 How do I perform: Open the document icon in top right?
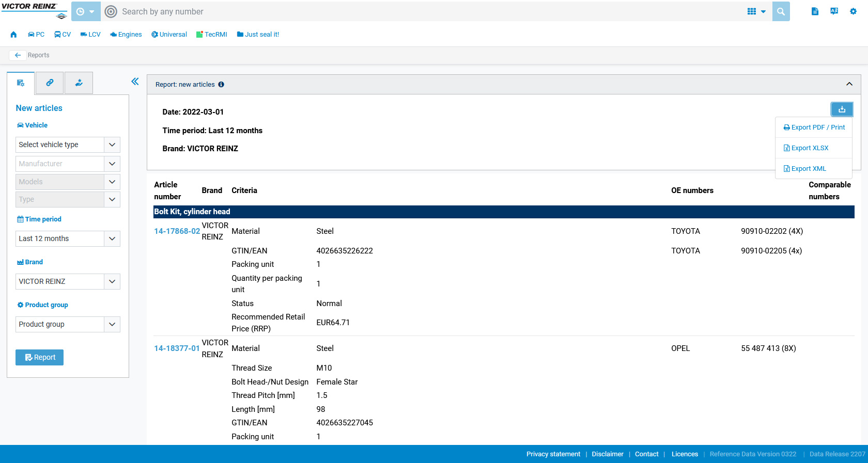(815, 11)
